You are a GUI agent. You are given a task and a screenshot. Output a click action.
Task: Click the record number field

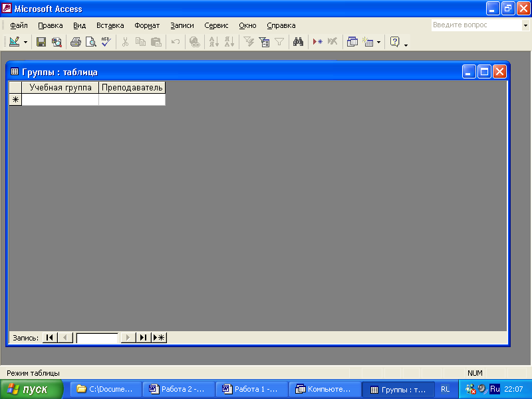[x=97, y=338]
